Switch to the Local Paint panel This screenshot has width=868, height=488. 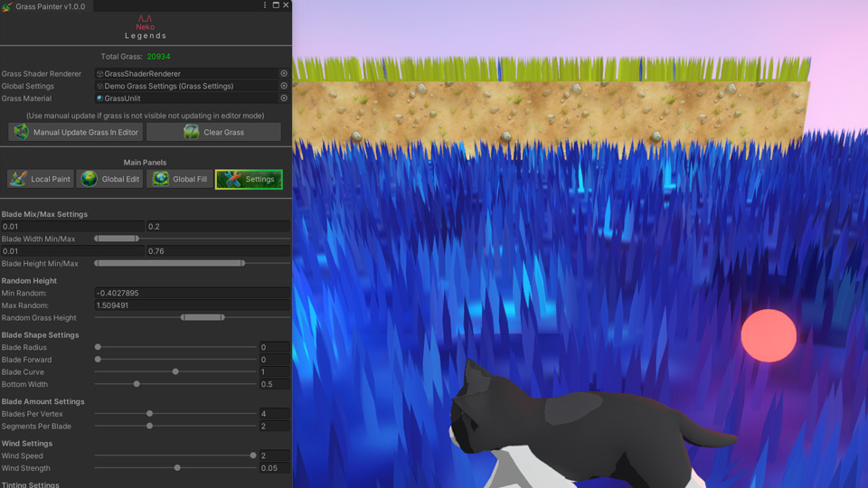coord(40,179)
